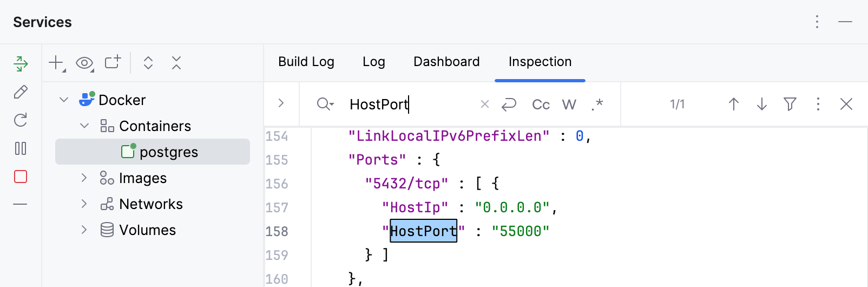Click the Open in New Tab icon

point(113,62)
